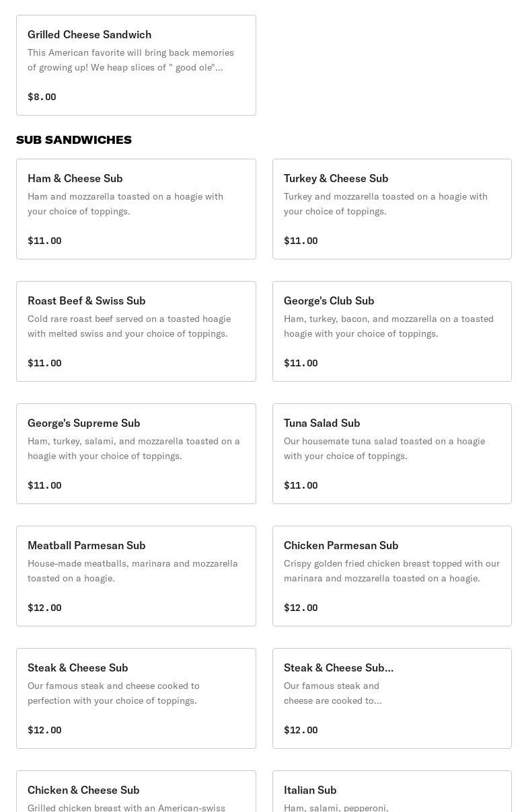This screenshot has height=812, width=528.
Task: Click Chicken Parmesan Sub description text
Action: pyautogui.click(x=391, y=571)
